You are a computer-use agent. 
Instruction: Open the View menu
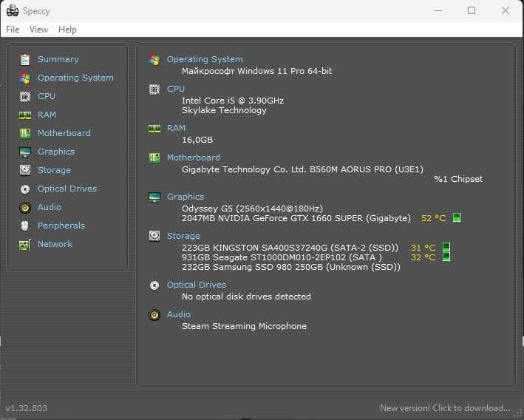click(38, 30)
